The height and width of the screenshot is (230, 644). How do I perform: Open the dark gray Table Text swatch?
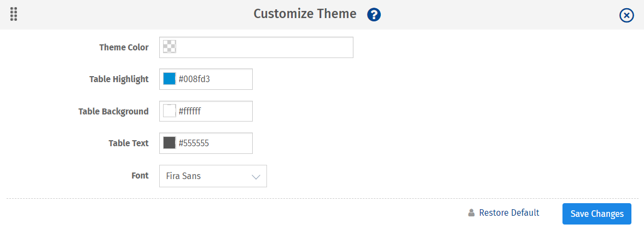[170, 143]
